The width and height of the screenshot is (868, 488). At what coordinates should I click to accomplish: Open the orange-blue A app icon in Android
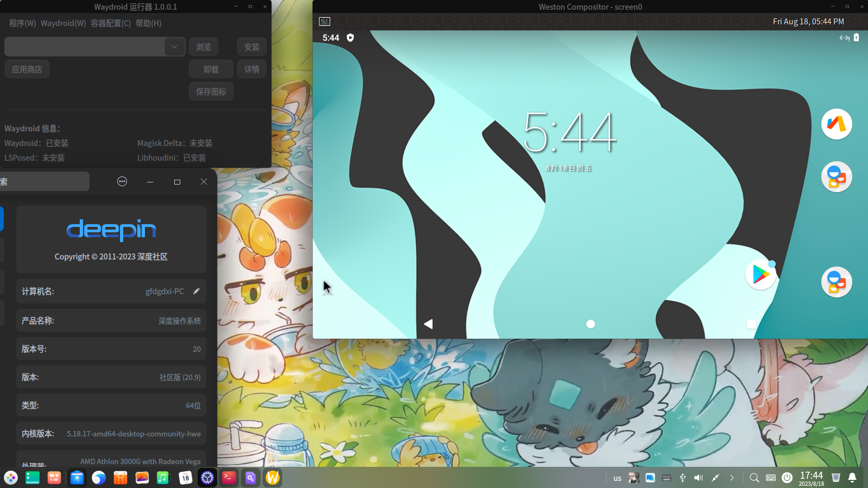coord(837,124)
